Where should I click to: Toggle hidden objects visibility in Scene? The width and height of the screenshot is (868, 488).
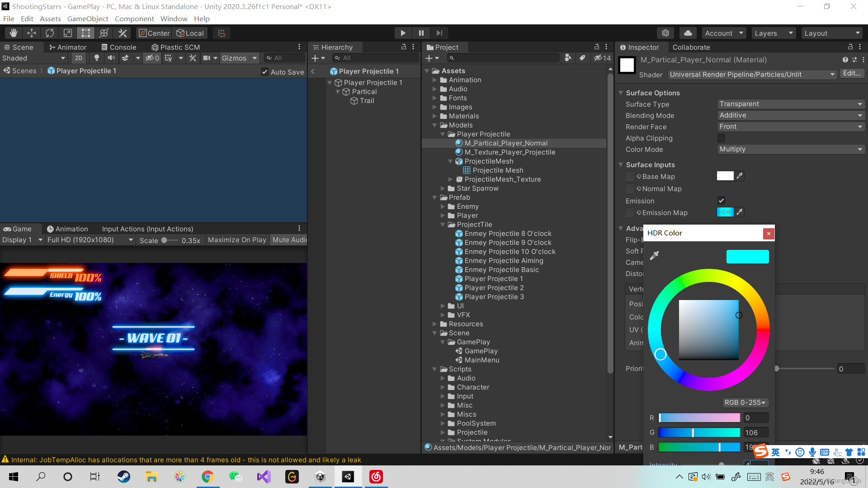[x=152, y=58]
